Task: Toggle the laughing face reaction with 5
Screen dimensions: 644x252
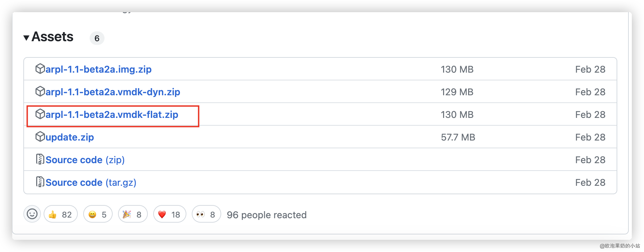Action: click(98, 214)
